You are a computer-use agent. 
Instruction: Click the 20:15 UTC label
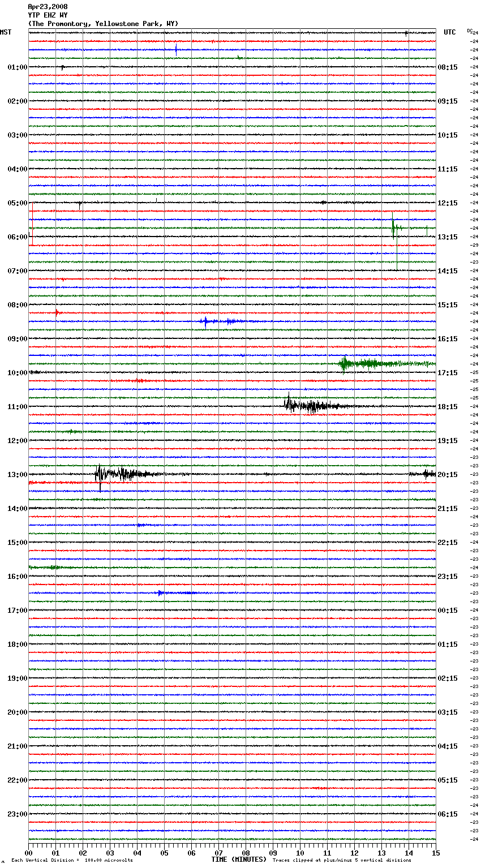[x=448, y=475]
